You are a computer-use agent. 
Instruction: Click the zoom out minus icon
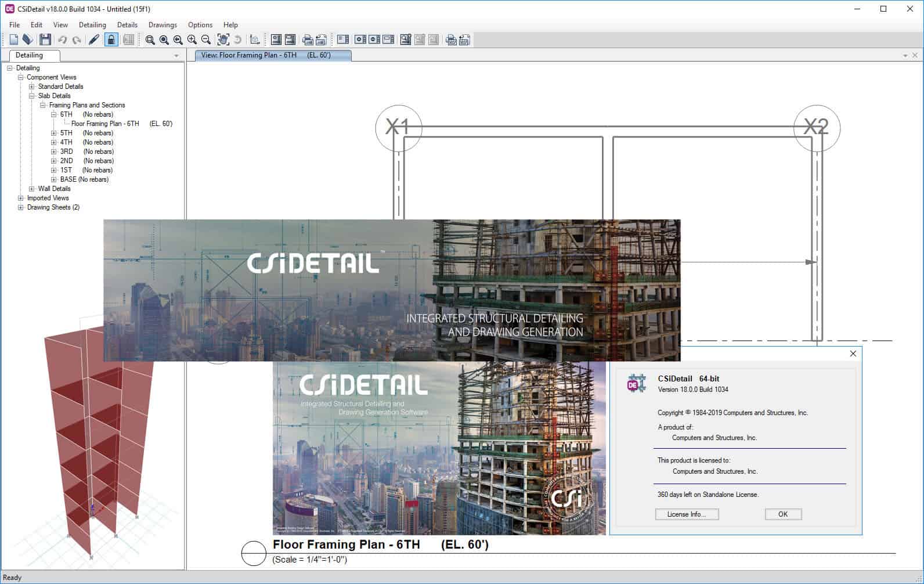point(205,39)
